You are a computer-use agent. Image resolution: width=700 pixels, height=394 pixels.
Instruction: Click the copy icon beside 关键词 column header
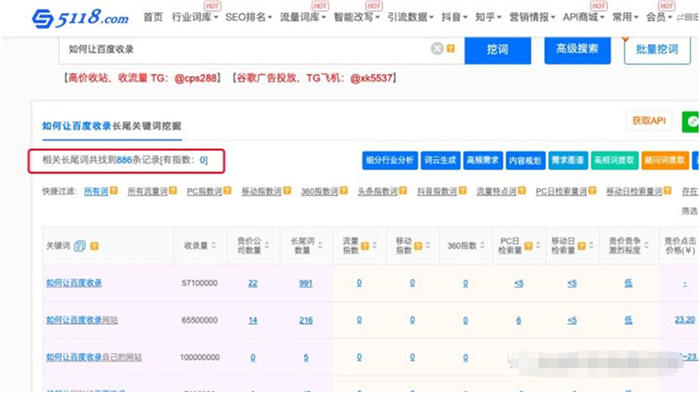79,246
